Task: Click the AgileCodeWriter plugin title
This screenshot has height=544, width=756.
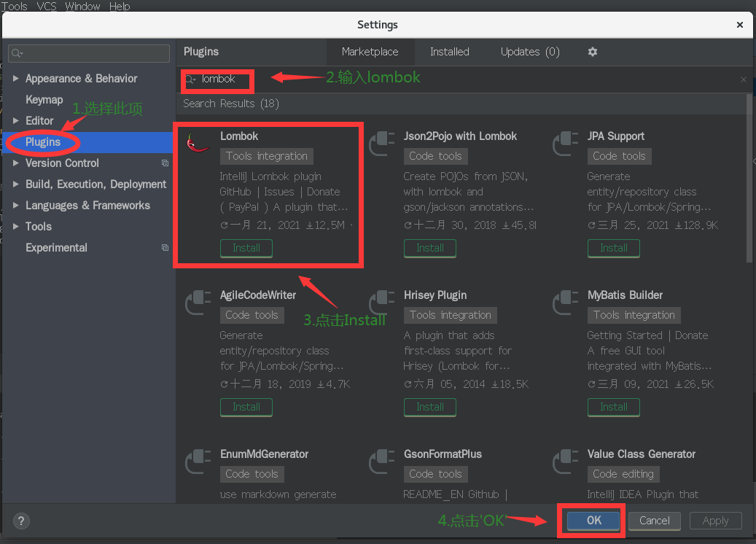Action: (x=258, y=295)
